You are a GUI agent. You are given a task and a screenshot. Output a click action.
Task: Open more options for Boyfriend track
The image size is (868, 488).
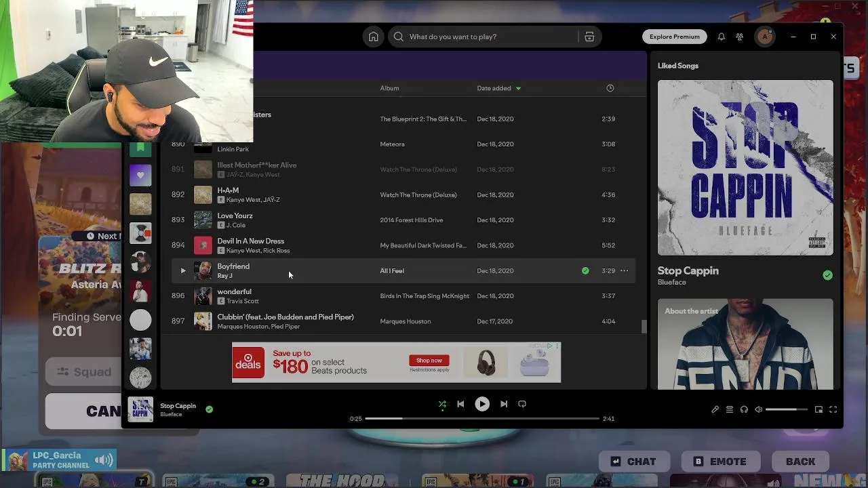pyautogui.click(x=625, y=270)
